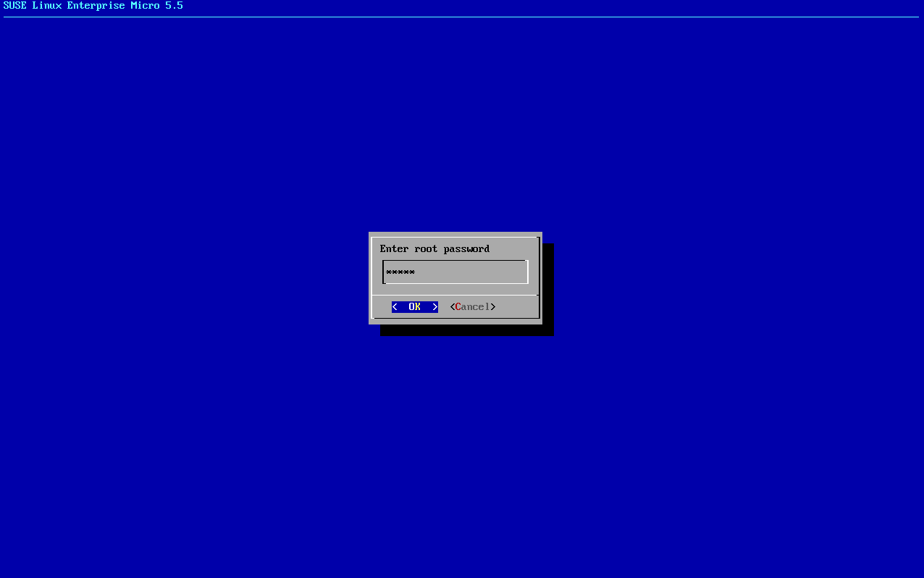
Task: Click the password field's right edge bracket
Action: 527,272
